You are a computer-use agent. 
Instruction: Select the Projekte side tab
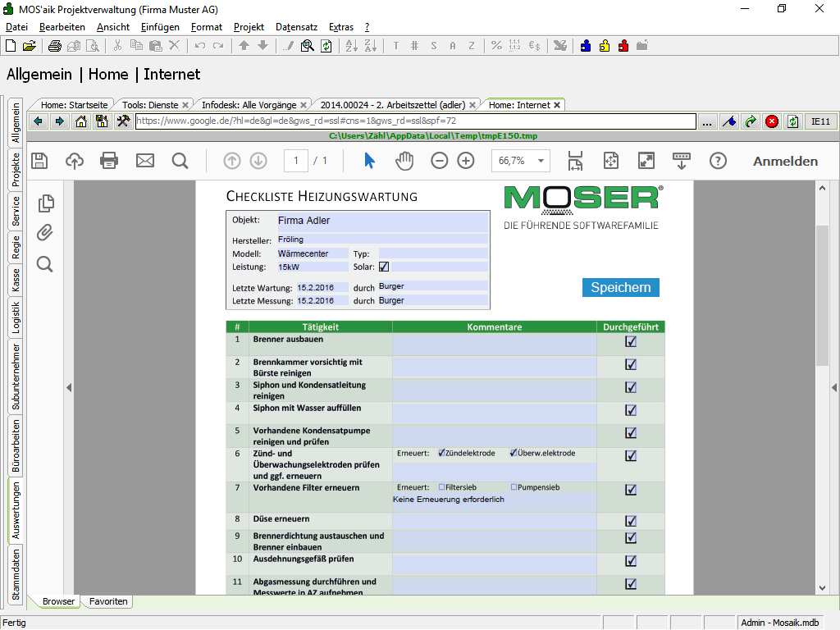pyautogui.click(x=16, y=170)
